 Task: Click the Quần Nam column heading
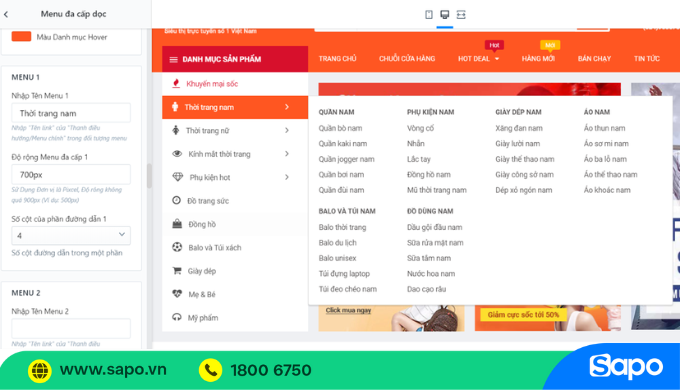click(336, 112)
